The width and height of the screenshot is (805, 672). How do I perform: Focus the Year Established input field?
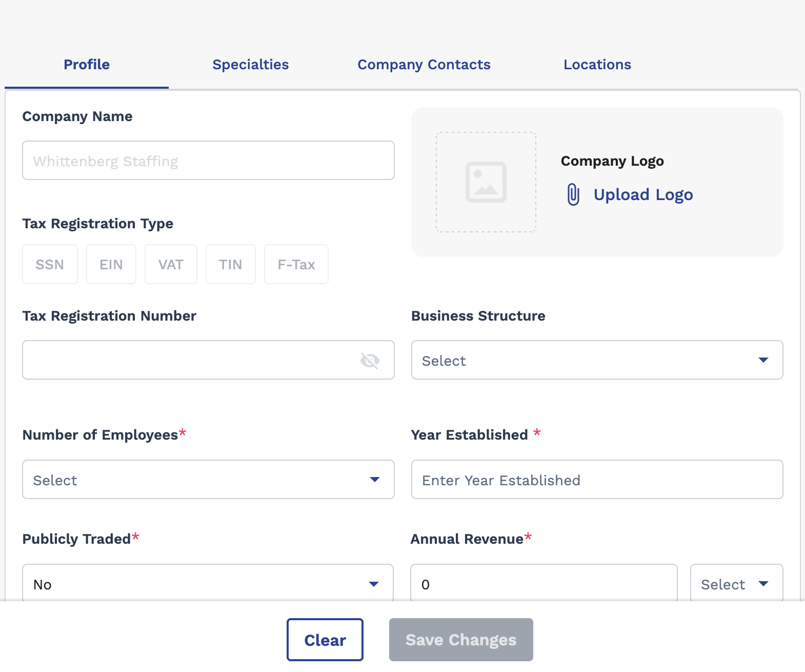click(597, 480)
